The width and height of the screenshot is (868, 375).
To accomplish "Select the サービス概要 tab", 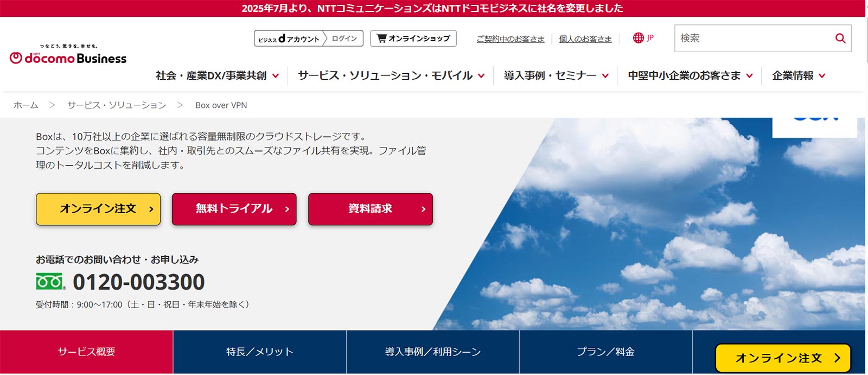I will click(x=87, y=352).
